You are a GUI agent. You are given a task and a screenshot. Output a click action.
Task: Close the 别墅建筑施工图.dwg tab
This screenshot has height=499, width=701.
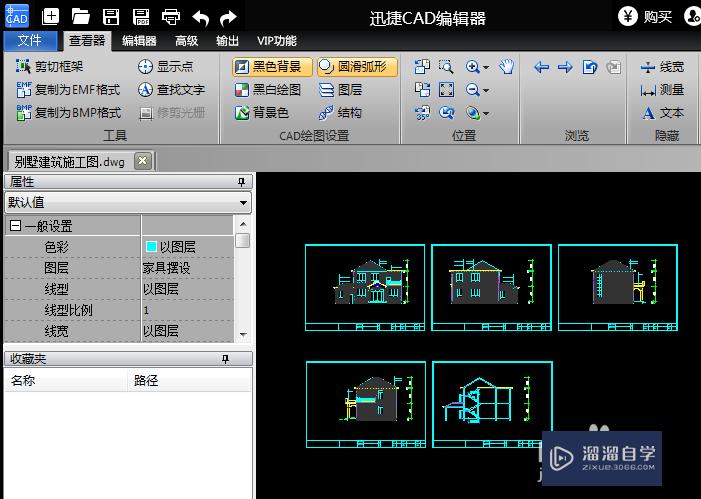pos(143,161)
